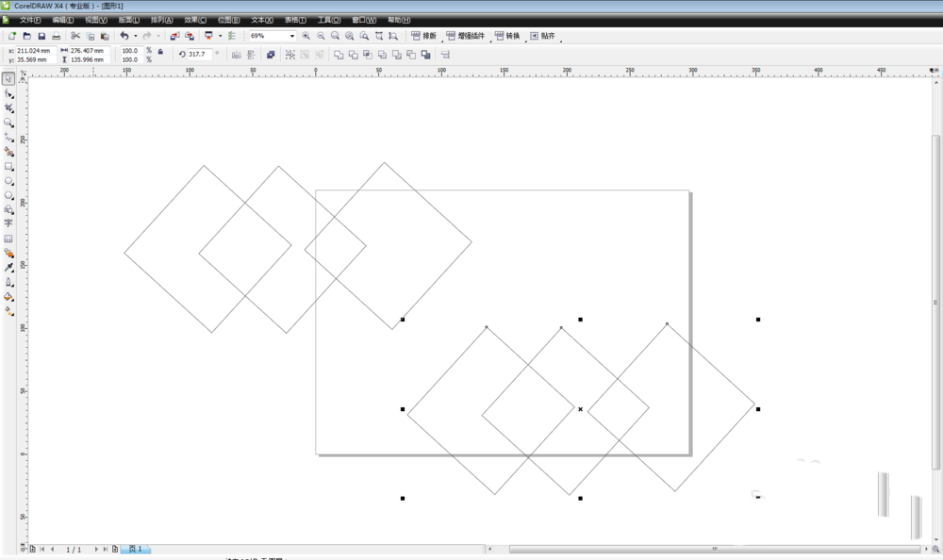Viewport: 943px width, 560px height.
Task: Click the Print icon in toolbar
Action: point(56,36)
